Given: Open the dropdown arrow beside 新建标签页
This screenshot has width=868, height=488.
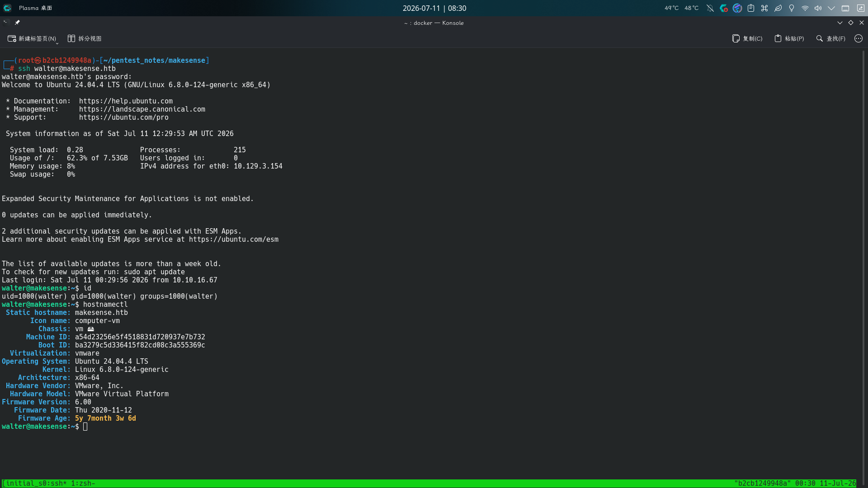Looking at the screenshot, I should click(x=57, y=43).
